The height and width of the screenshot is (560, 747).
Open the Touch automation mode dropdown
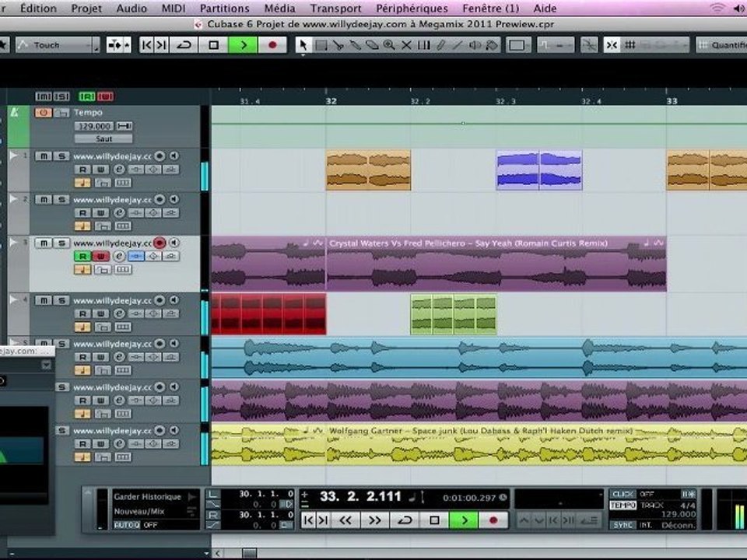[x=58, y=45]
